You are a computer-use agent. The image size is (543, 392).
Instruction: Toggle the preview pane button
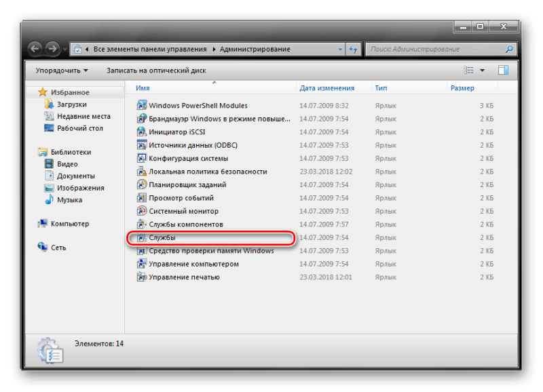click(x=503, y=71)
